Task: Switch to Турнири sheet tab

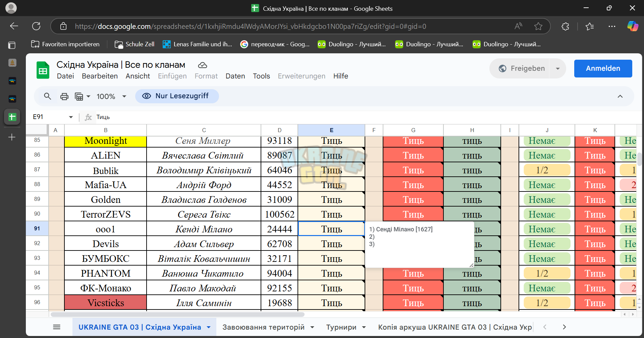Action: click(341, 327)
